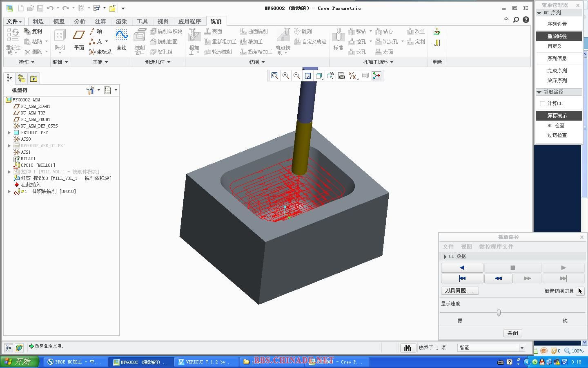The height and width of the screenshot is (368, 588).
Task: Click the close window folder icon
Action: click(112, 8)
